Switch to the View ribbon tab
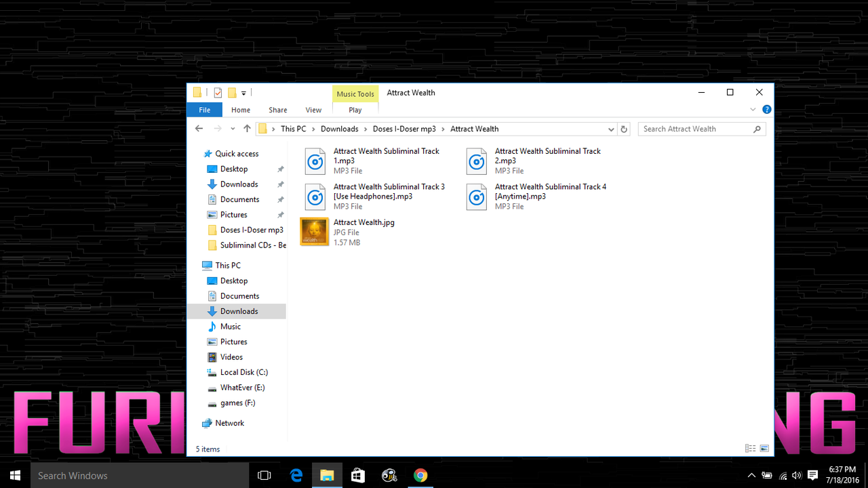This screenshot has width=868, height=488. click(x=313, y=110)
